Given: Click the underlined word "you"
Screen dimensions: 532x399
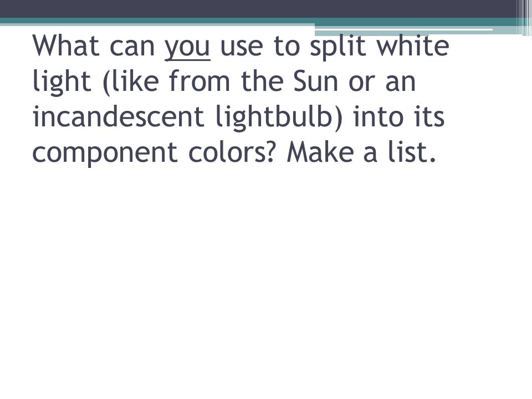Looking at the screenshot, I should 187,48.
